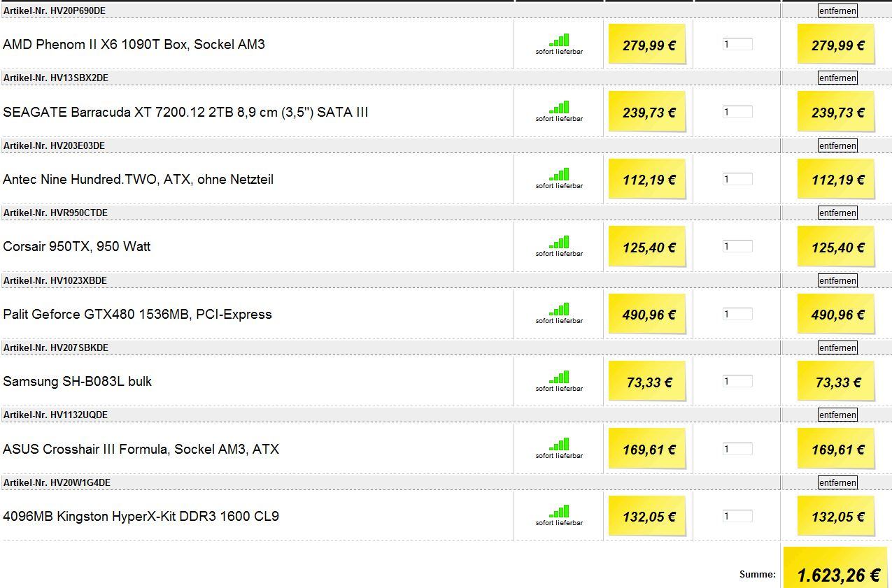Remove article HV20P690DE with entfernen button
This screenshot has height=588, width=892.
[837, 10]
